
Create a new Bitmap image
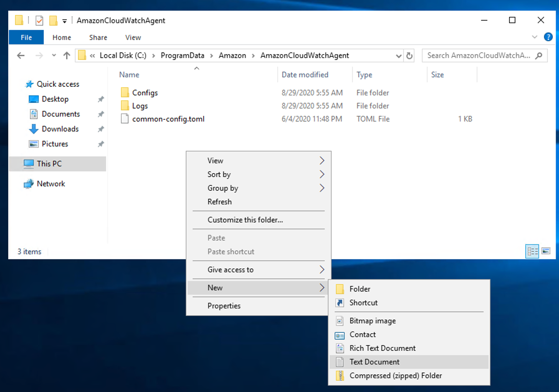(409, 321)
